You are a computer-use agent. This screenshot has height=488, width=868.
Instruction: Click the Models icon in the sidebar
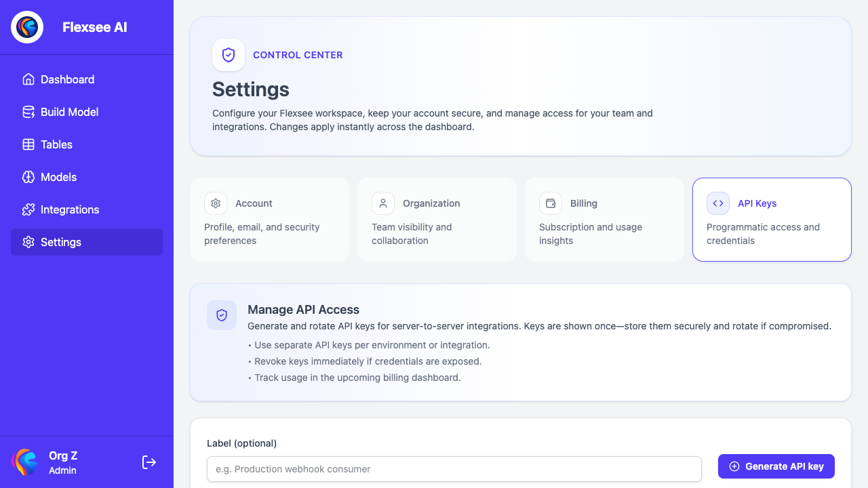point(28,177)
